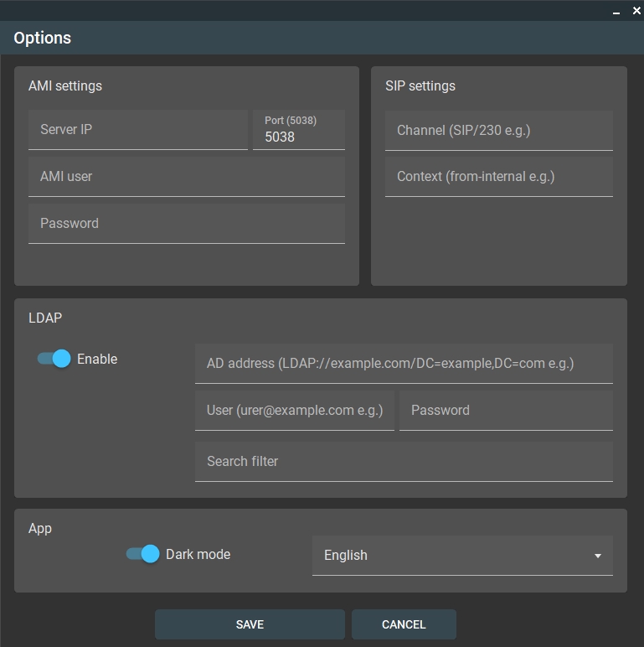Click the Context (from-internal e.g.) field
Image resolution: width=644 pixels, height=647 pixels.
(x=499, y=177)
